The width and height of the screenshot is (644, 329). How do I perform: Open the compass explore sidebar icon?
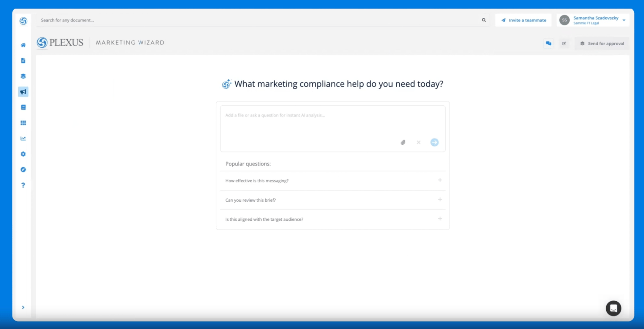tap(23, 169)
